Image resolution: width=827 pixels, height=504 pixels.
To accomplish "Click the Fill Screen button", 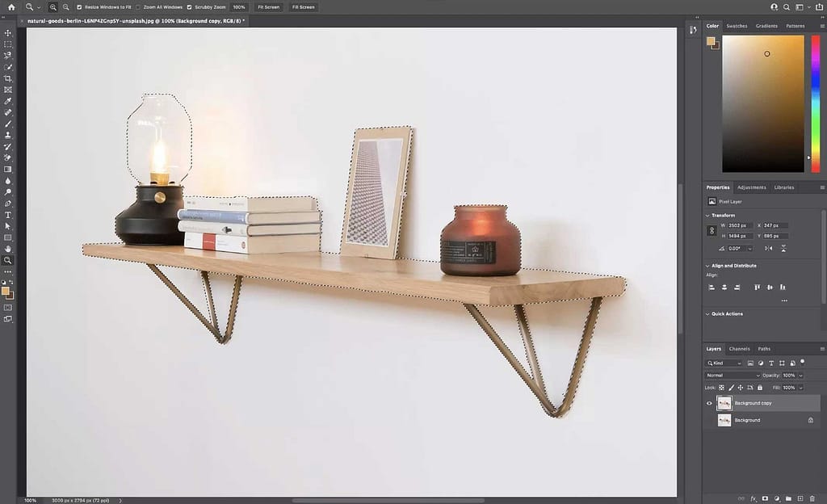I will pos(304,6).
